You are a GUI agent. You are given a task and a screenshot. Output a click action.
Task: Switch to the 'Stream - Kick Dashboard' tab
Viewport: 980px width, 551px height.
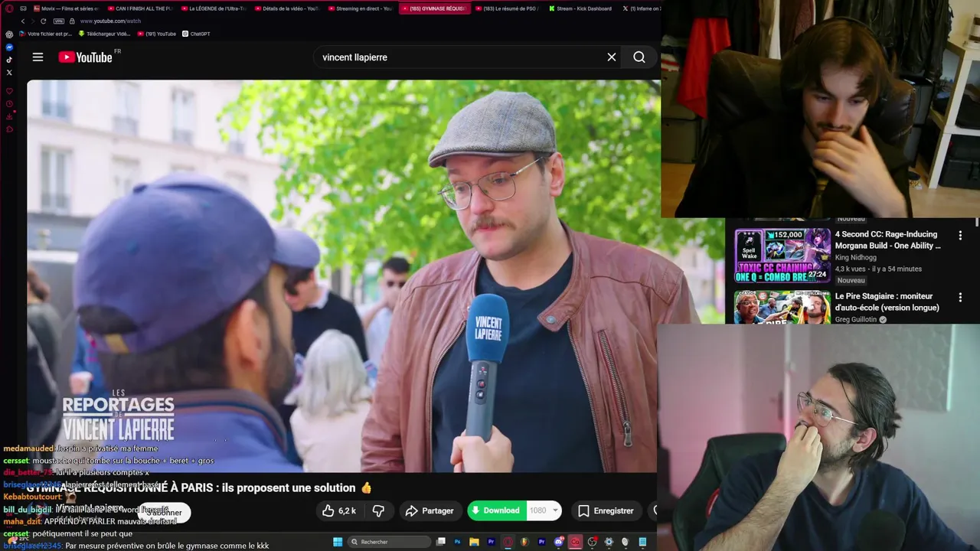(x=580, y=8)
